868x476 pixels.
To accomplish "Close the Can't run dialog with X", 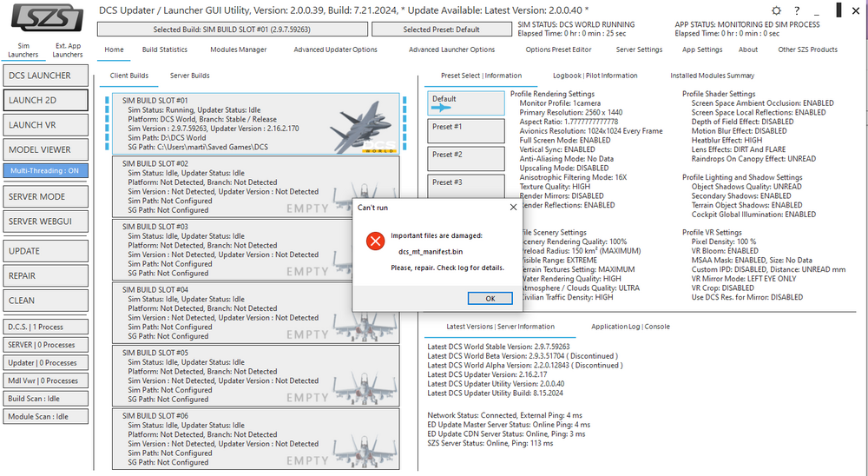I will (513, 208).
